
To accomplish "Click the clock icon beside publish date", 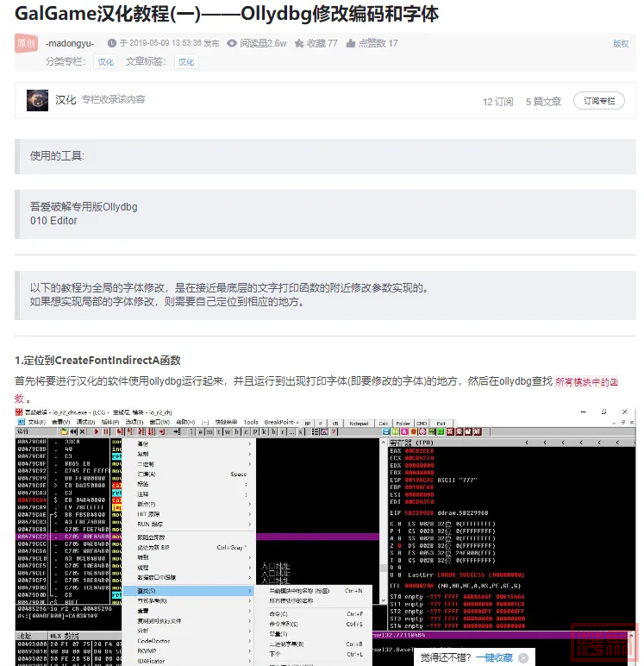I will 111,43.
